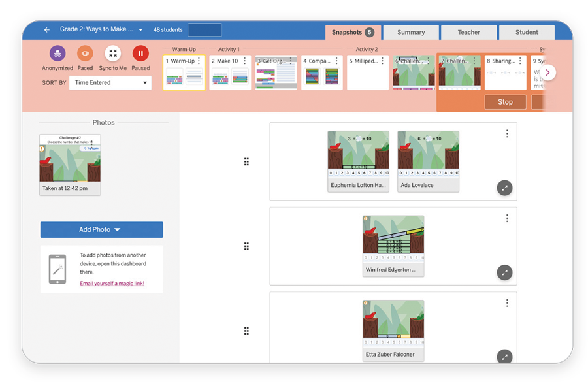Switch to the Teacher tab
This screenshot has height=392, width=588.
pos(468,32)
